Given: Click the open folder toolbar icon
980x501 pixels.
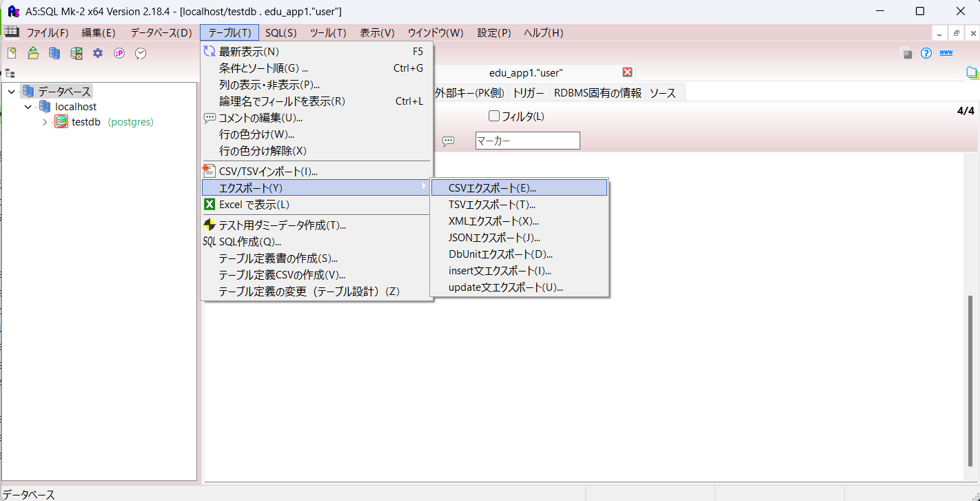Looking at the screenshot, I should click(33, 53).
